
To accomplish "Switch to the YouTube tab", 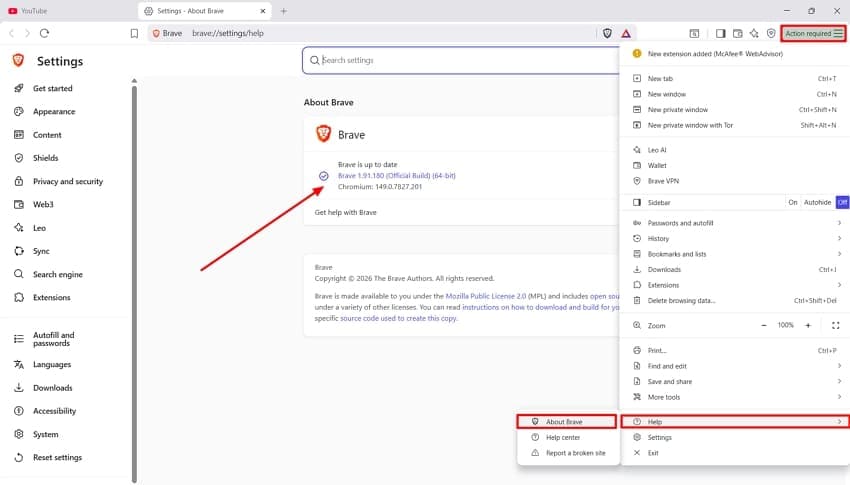I will (68, 11).
